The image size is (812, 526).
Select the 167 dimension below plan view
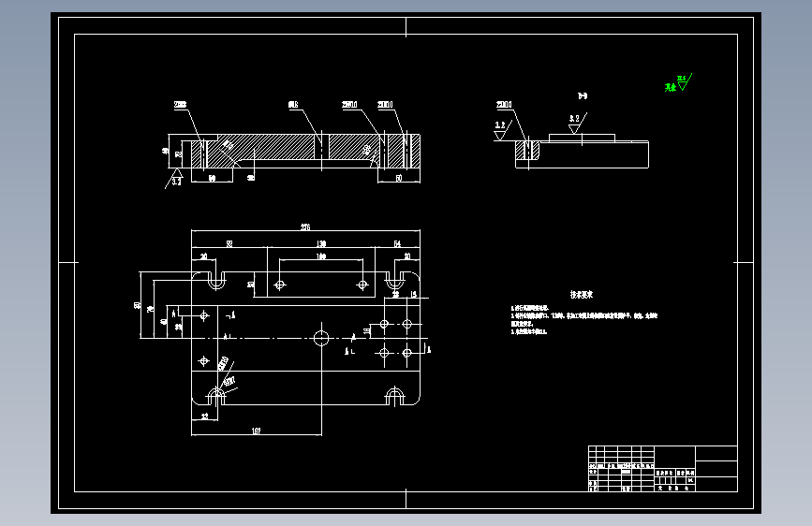257,431
